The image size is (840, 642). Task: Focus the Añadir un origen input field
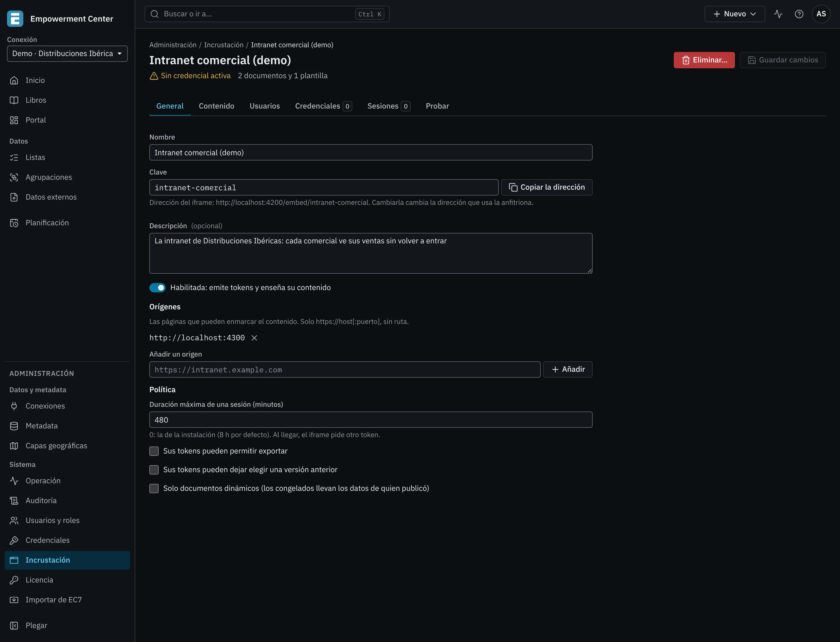pyautogui.click(x=345, y=370)
